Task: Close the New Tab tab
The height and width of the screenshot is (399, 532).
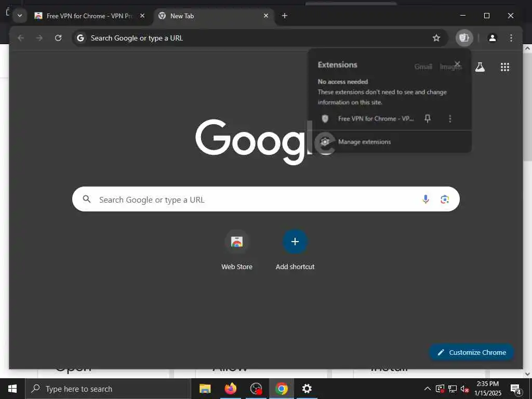Action: coord(266,16)
